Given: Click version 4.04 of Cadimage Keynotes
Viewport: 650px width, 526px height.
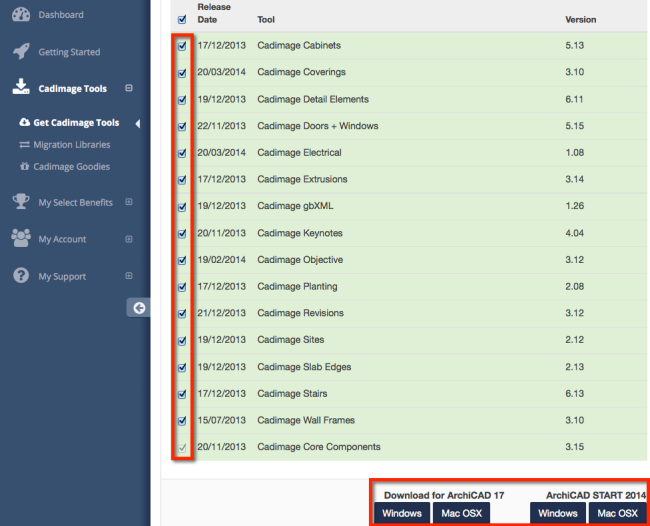Looking at the screenshot, I should point(575,233).
